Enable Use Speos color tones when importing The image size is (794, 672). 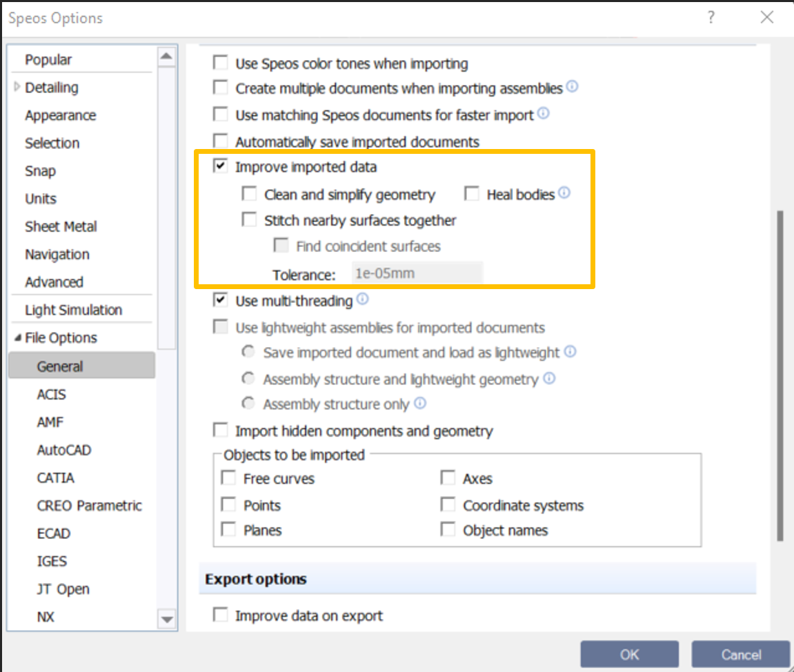click(x=220, y=63)
